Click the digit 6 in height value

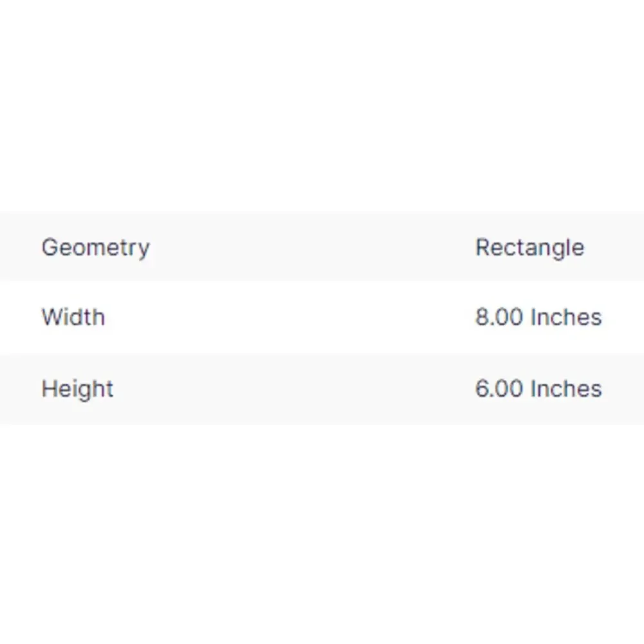482,389
